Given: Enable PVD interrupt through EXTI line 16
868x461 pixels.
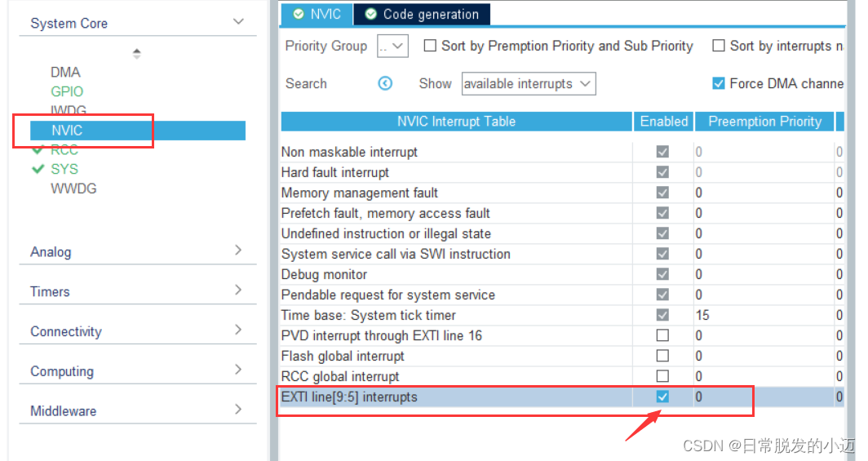Looking at the screenshot, I should [x=662, y=335].
